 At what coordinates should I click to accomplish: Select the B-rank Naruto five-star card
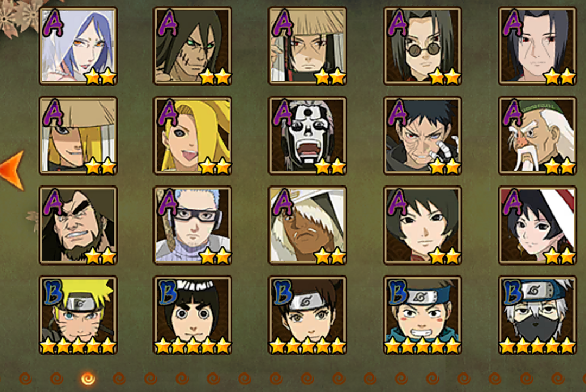tap(78, 314)
